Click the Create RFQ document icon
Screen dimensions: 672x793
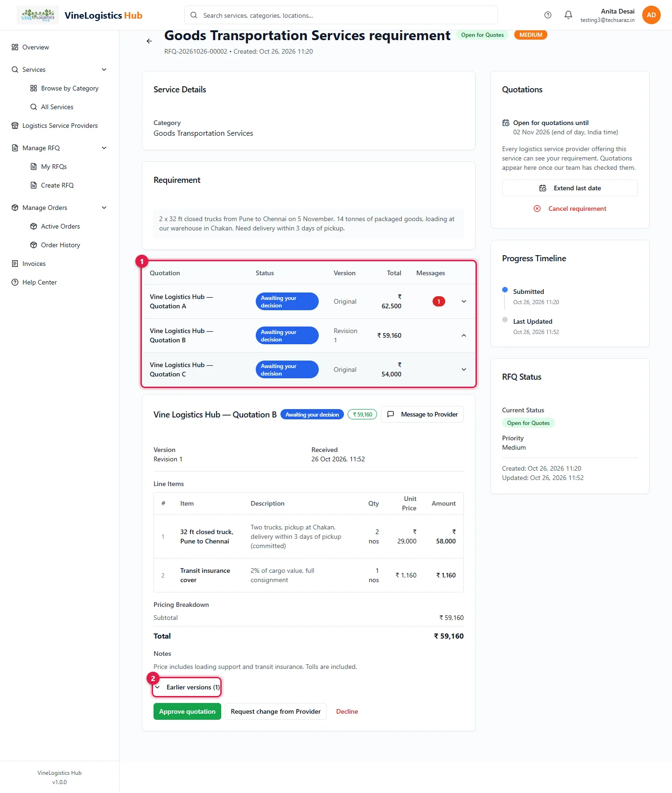pos(34,185)
